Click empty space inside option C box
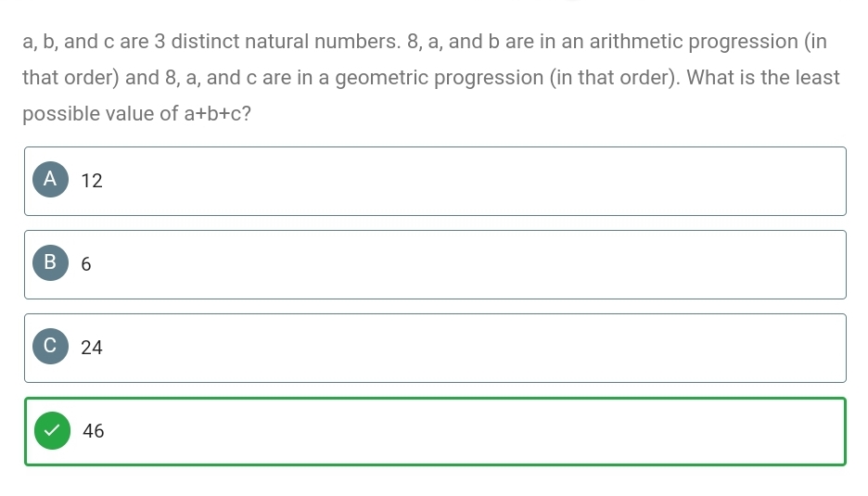This screenshot has width=868, height=496. pos(470,349)
